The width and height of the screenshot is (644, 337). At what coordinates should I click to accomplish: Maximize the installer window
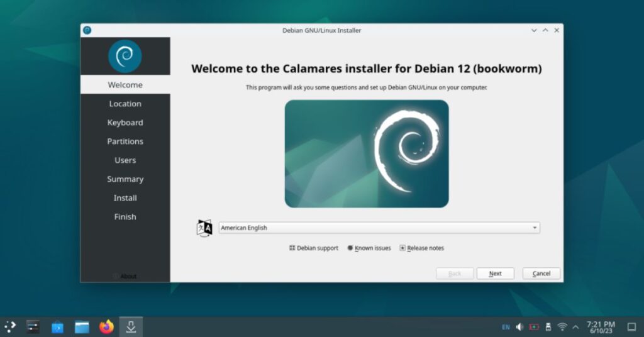coord(545,30)
